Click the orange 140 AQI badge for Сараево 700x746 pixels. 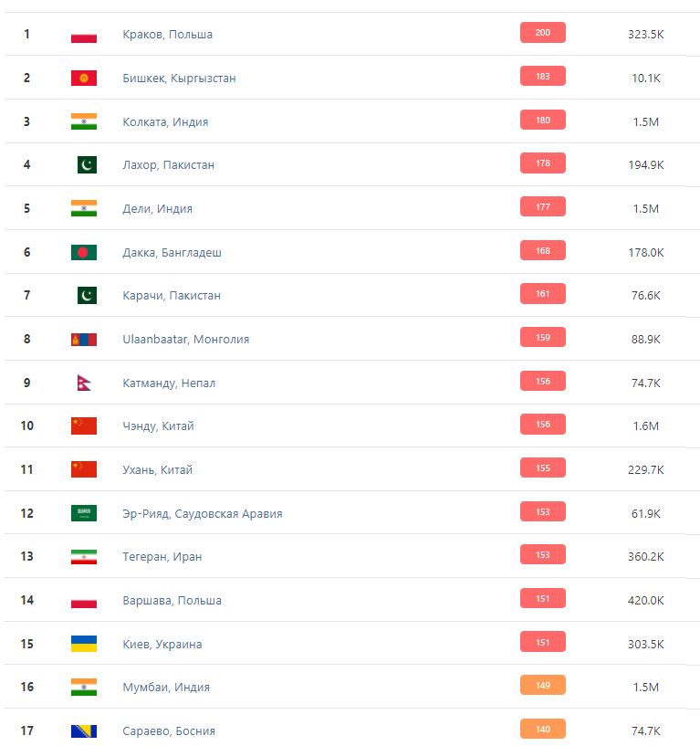(x=542, y=730)
